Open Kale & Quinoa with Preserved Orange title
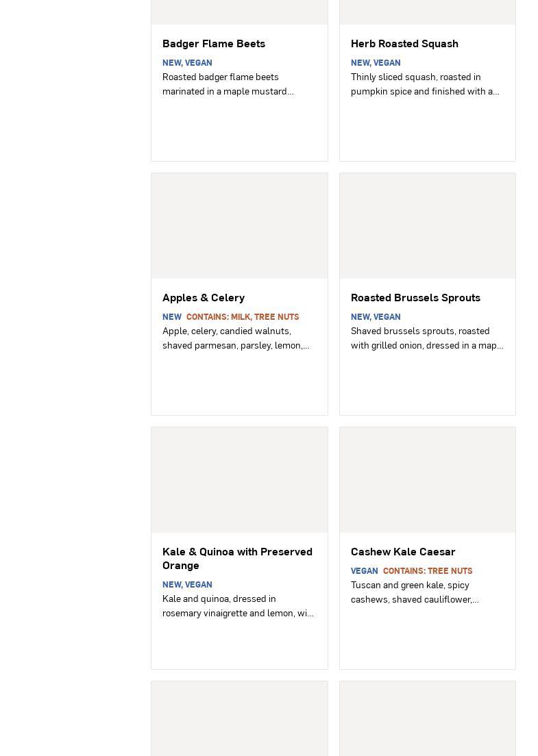This screenshot has height=756, width=538. click(237, 558)
